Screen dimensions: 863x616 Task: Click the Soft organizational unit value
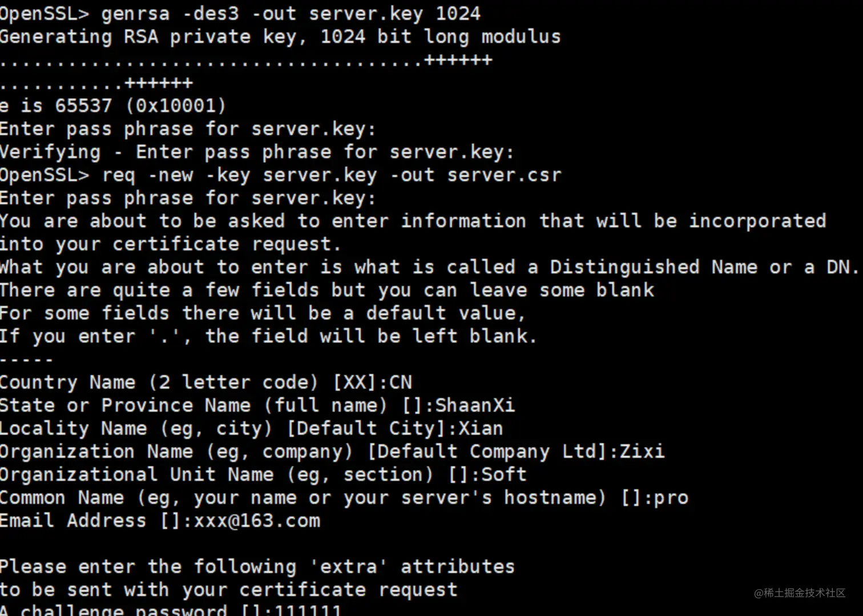[x=503, y=474]
